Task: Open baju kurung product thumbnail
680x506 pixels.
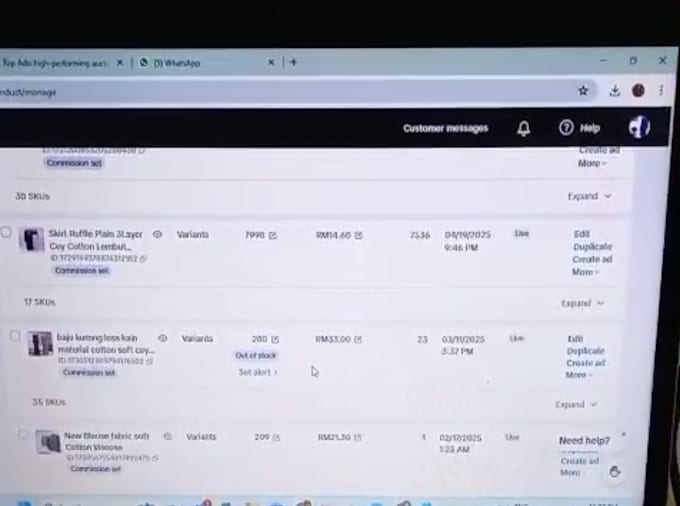Action: coord(40,343)
